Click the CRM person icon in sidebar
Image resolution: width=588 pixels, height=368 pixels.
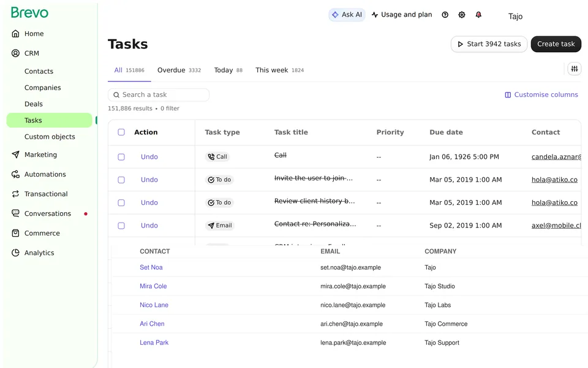[15, 53]
